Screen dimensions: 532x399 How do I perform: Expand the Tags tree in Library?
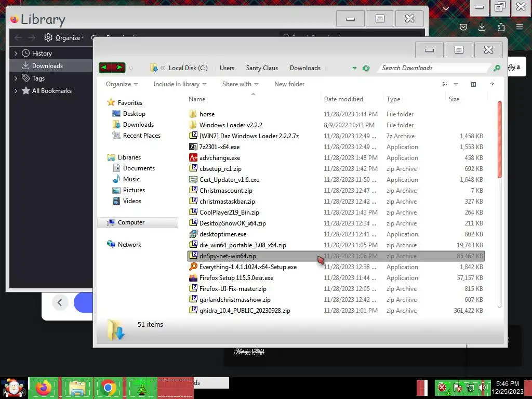coord(16,78)
